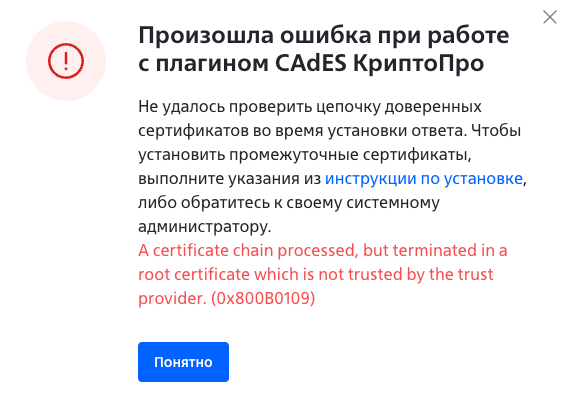Click the pink circle around the warning icon
The image size is (572, 397).
pos(66,61)
